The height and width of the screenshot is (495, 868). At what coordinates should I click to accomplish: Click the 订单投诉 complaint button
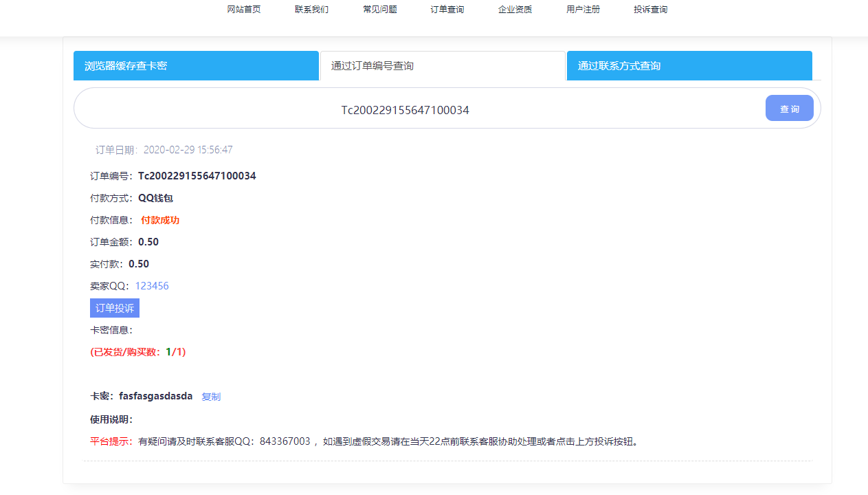pos(115,308)
